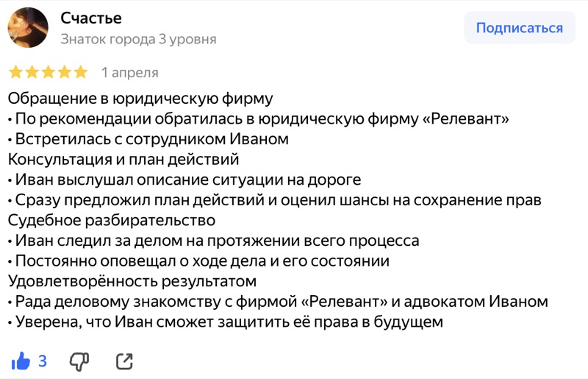This screenshot has width=588, height=379.
Task: Open the reviewer's profile avatar
Action: 28,27
